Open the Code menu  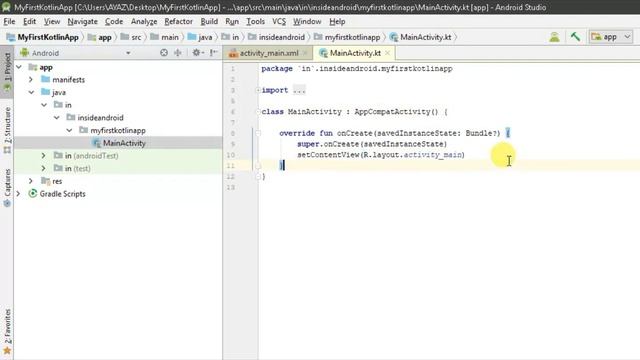point(114,22)
